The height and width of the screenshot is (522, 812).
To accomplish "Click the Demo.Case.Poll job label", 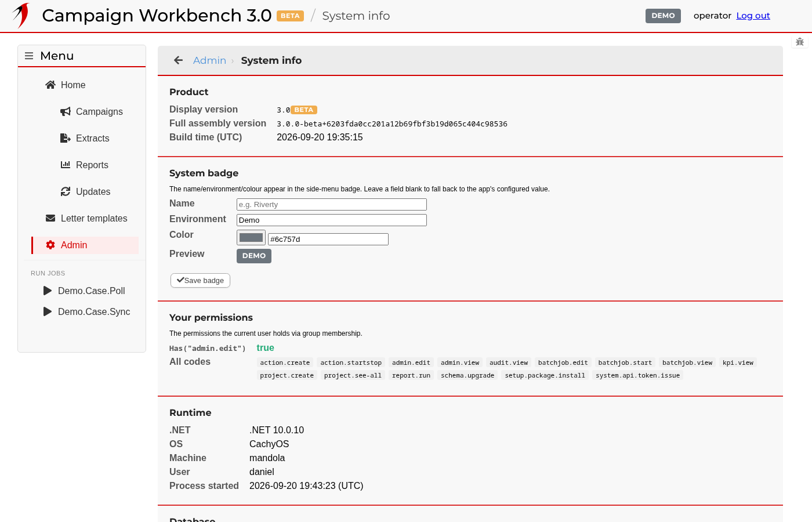I will point(92,291).
